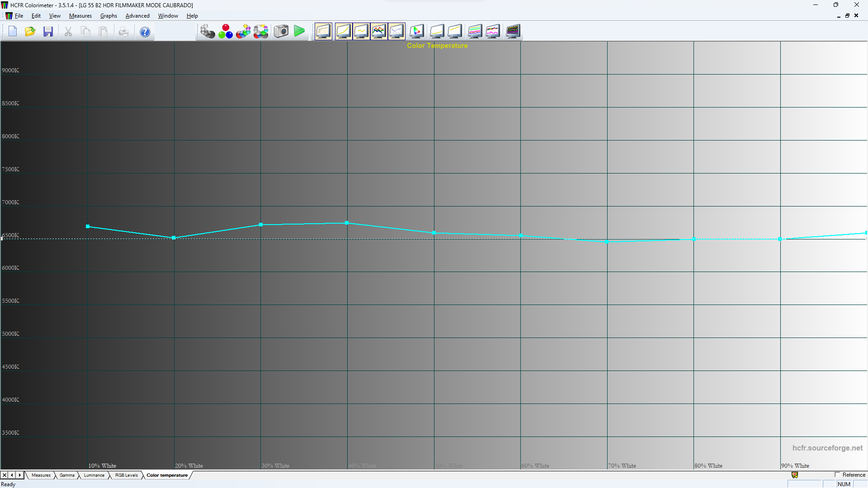Click the Measure primary colors icon
This screenshot has width=868, height=488.
(225, 32)
